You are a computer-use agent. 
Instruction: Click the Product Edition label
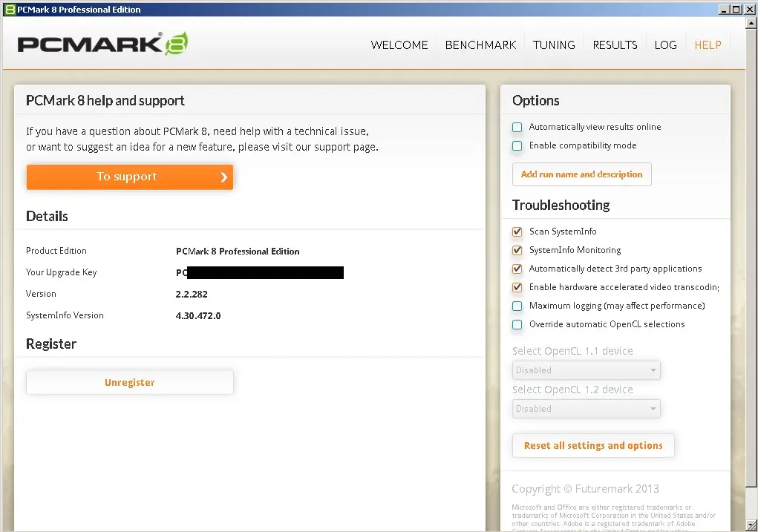tap(56, 251)
